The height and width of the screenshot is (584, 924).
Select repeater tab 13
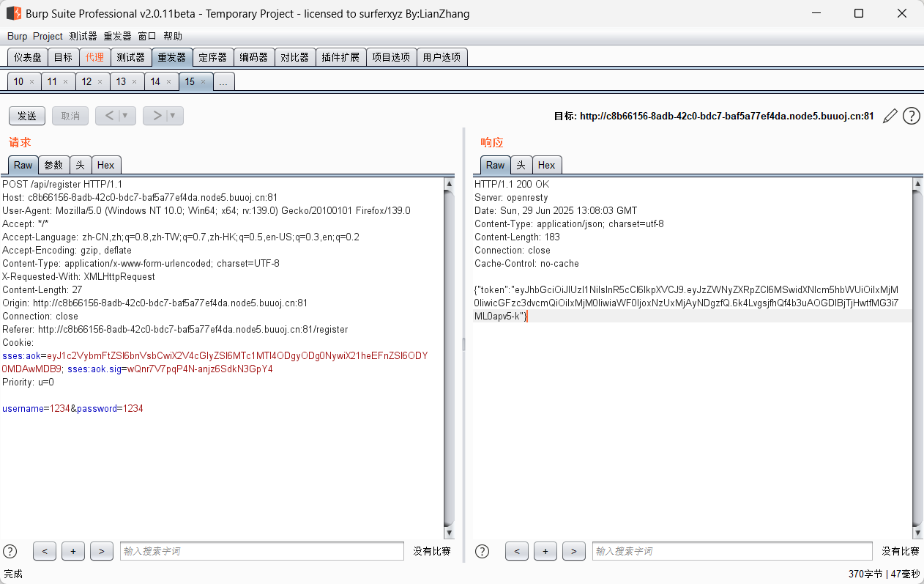121,81
